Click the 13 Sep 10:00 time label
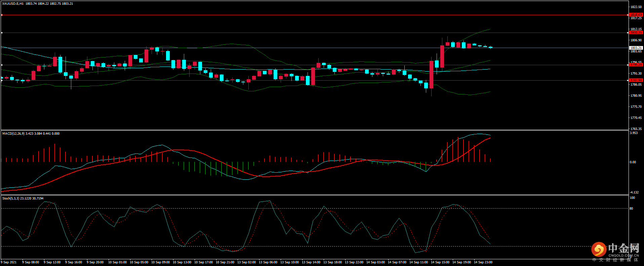 point(290,262)
